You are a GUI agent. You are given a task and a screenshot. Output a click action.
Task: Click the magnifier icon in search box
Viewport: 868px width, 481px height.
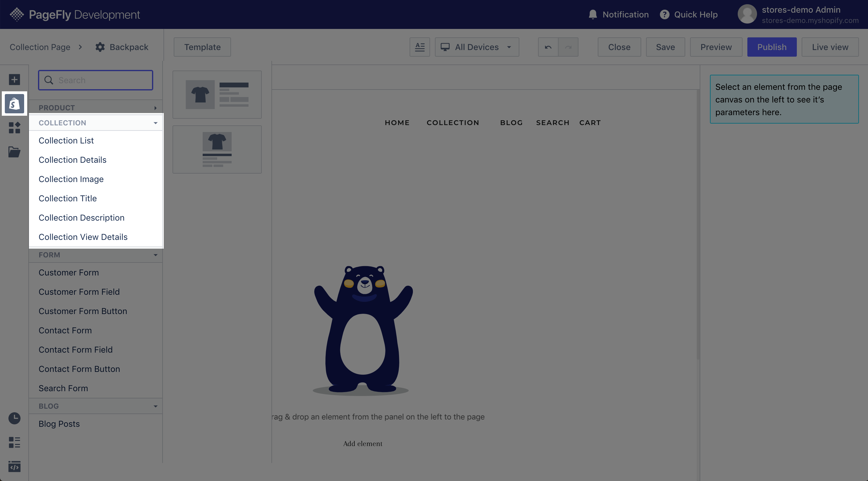pyautogui.click(x=49, y=80)
